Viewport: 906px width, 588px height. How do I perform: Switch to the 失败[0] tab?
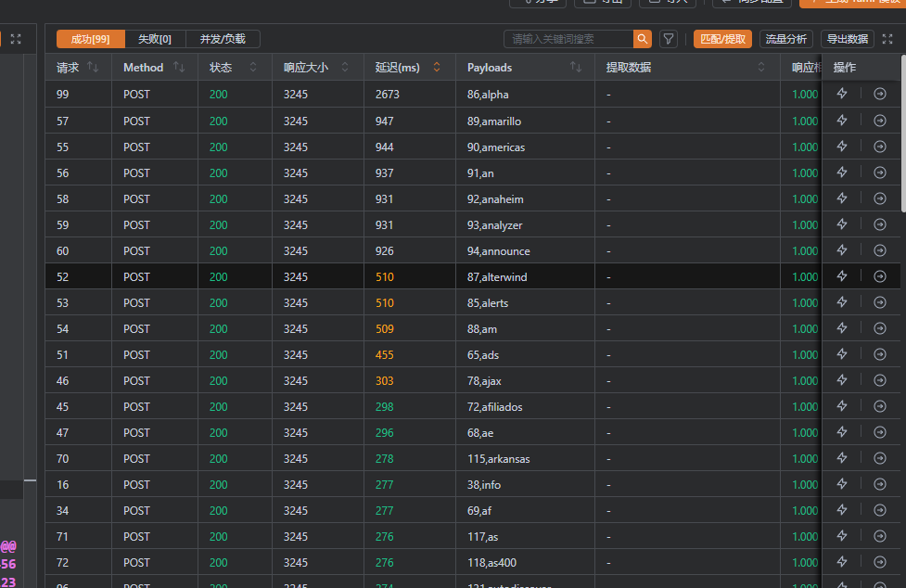(x=155, y=39)
